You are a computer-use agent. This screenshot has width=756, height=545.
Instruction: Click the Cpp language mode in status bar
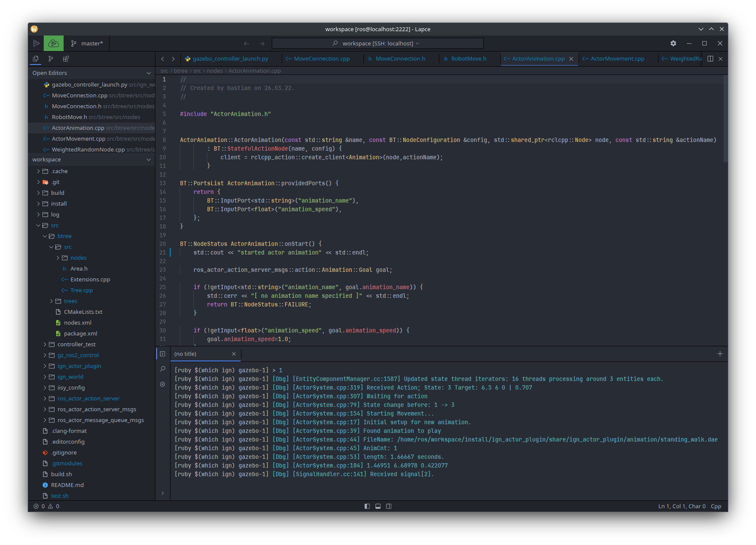click(x=716, y=506)
